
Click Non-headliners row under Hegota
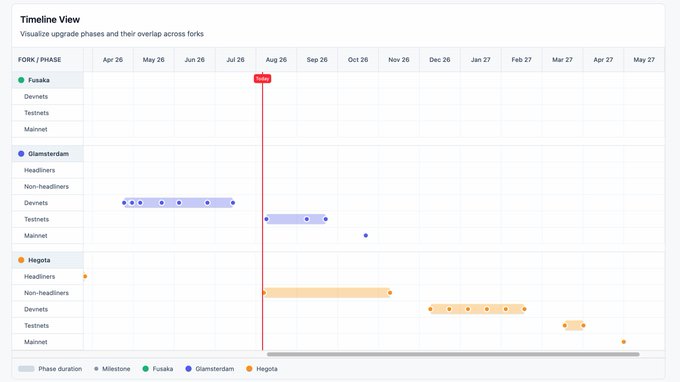click(x=48, y=293)
